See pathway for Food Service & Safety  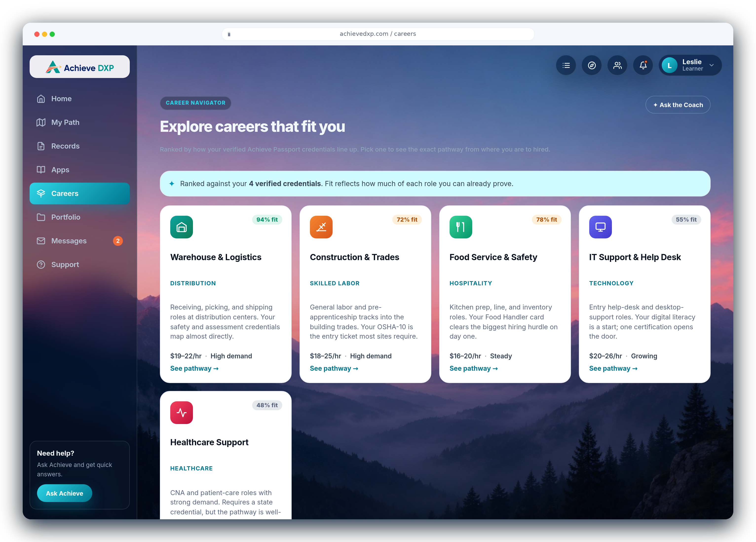474,368
